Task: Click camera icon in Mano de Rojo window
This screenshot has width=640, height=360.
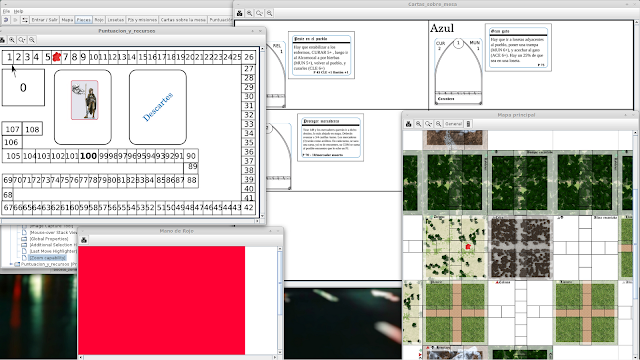Action: pyautogui.click(x=84, y=240)
